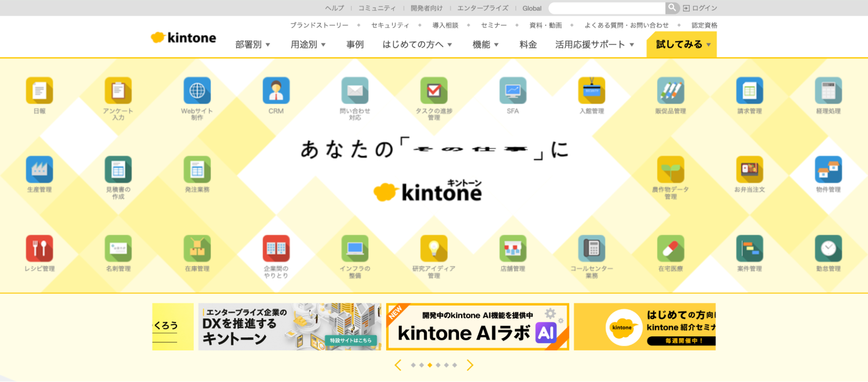Open the 料金 pricing menu item

coord(528,45)
